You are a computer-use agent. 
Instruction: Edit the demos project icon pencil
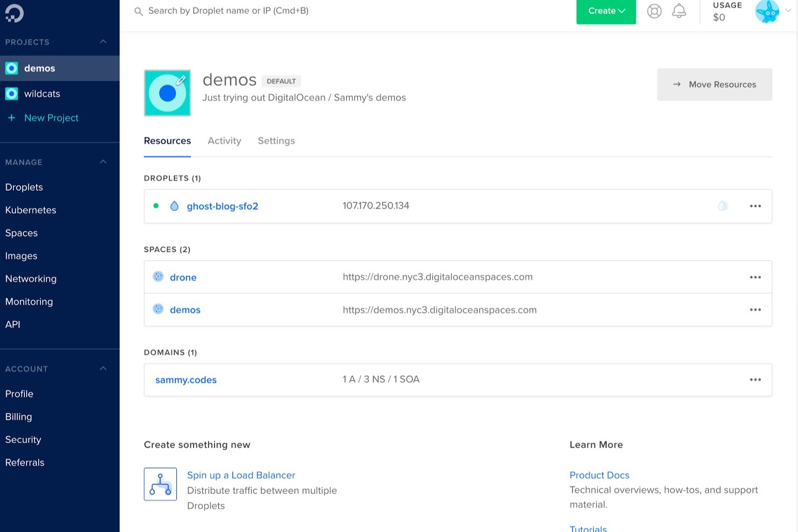pyautogui.click(x=181, y=80)
